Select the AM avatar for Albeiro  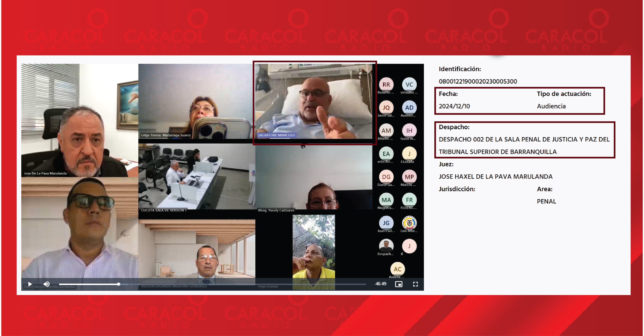pyautogui.click(x=386, y=131)
